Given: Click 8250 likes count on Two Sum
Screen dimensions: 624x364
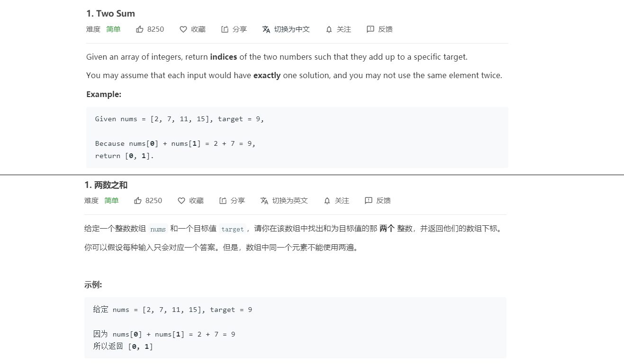Looking at the screenshot, I should 155,29.
